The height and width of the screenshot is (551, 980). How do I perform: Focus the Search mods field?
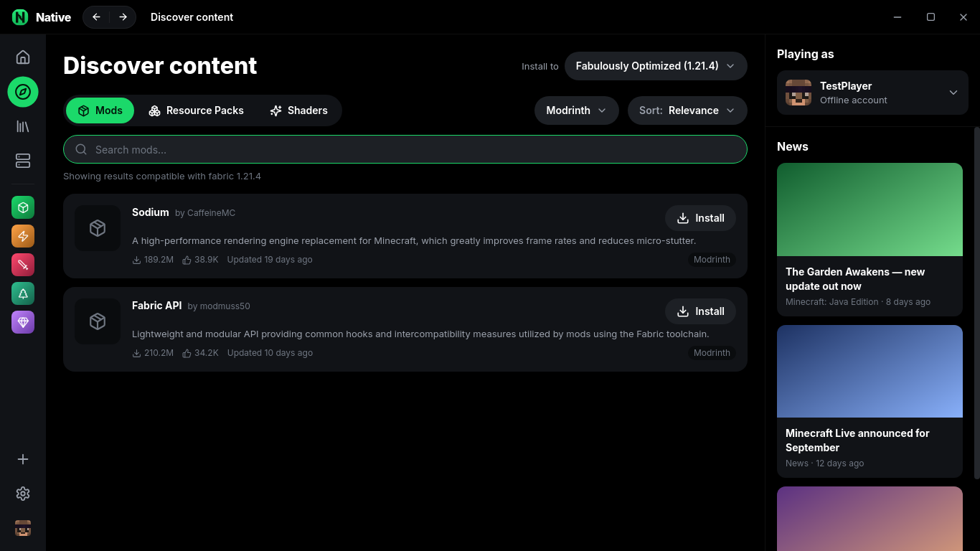[x=405, y=149]
